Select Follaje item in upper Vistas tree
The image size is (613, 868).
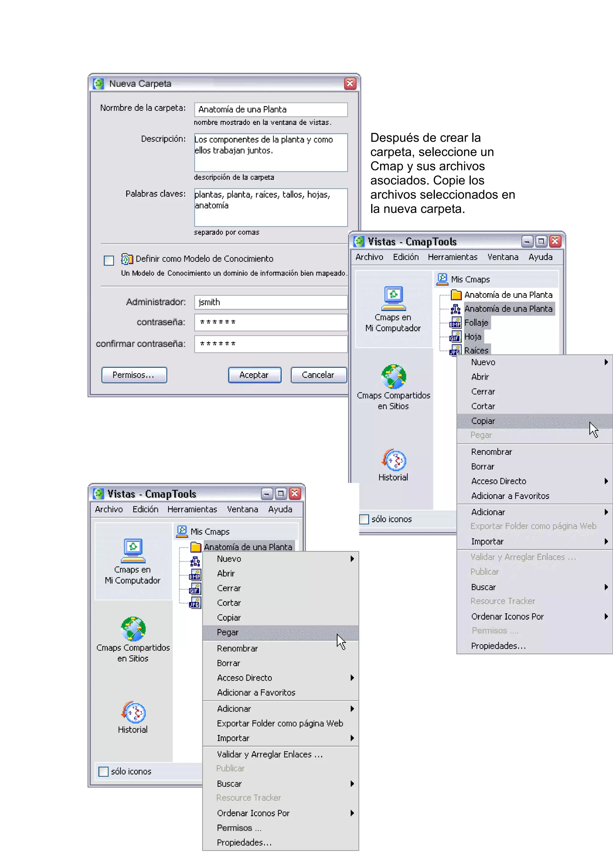476,323
